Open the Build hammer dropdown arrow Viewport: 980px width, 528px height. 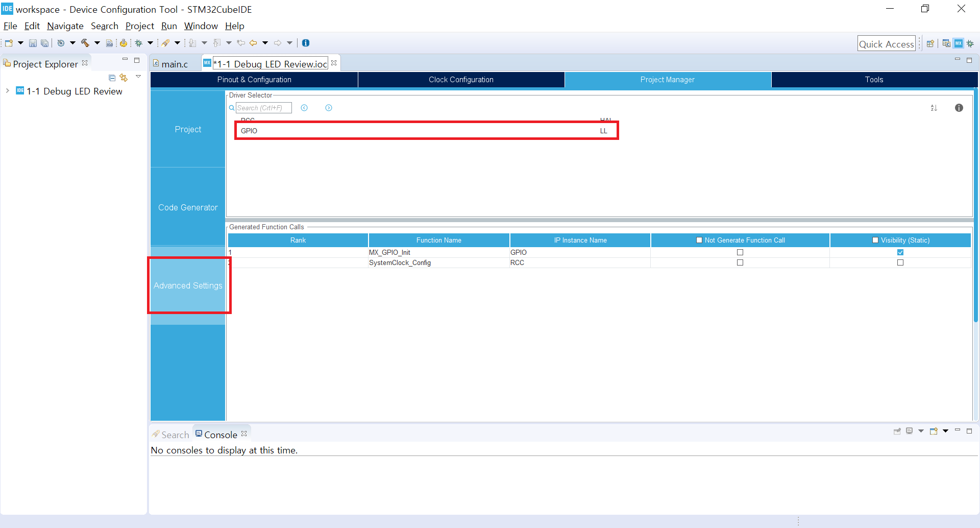coord(97,43)
